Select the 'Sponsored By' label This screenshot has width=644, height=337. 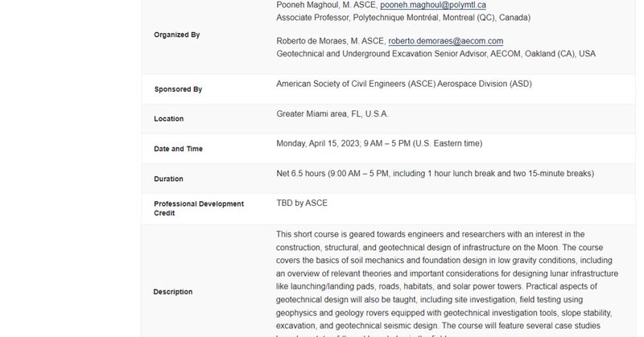click(178, 89)
